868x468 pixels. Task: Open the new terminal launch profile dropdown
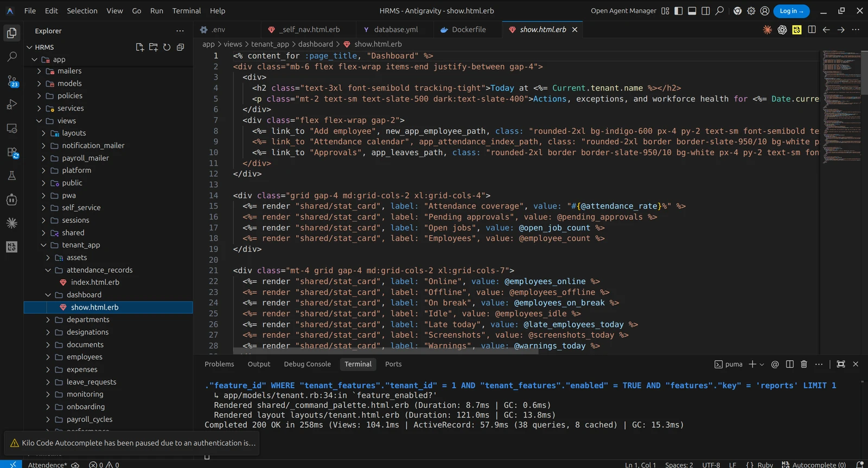[x=762, y=364]
